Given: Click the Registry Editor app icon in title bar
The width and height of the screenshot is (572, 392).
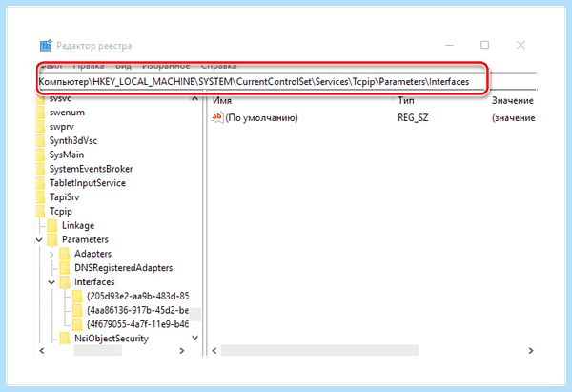Looking at the screenshot, I should (x=46, y=46).
